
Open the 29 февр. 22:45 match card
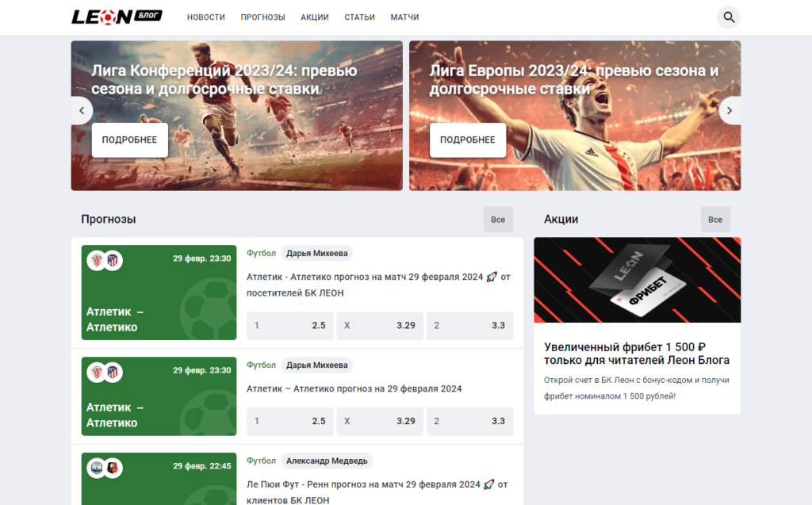(x=159, y=479)
